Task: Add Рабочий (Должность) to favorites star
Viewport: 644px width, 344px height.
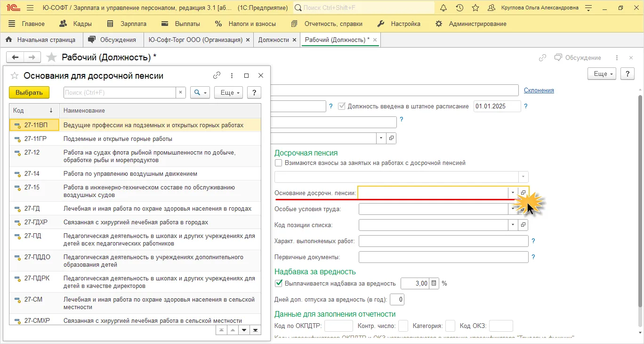Action: pyautogui.click(x=51, y=57)
